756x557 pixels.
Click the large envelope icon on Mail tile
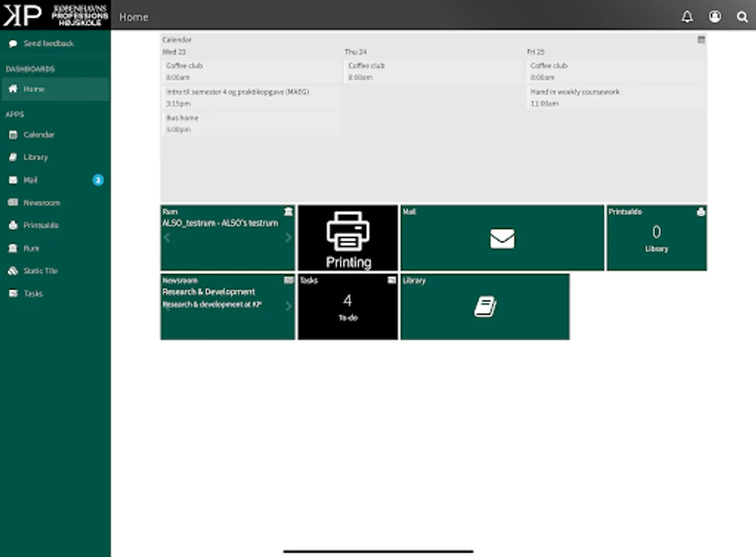pyautogui.click(x=502, y=239)
